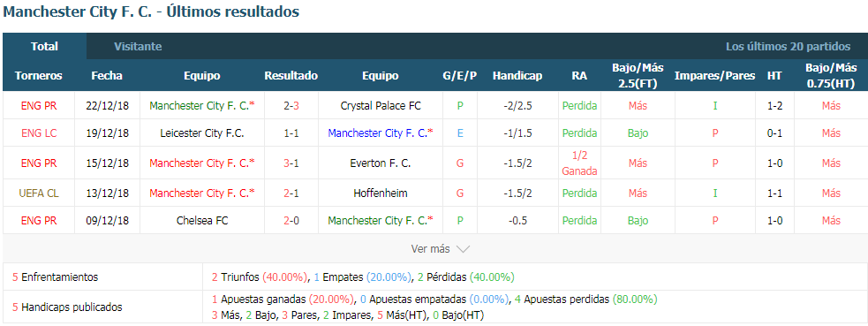Open Everton F. C. team link

point(380,163)
